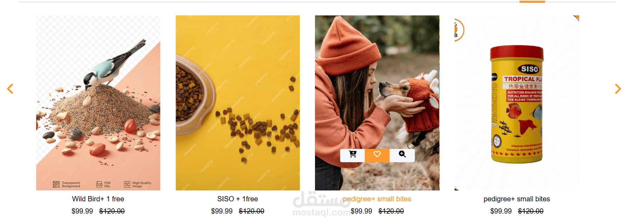The width and height of the screenshot is (644, 222).
Task: Click the orange circular badge on SISO product
Action: coord(459,30)
